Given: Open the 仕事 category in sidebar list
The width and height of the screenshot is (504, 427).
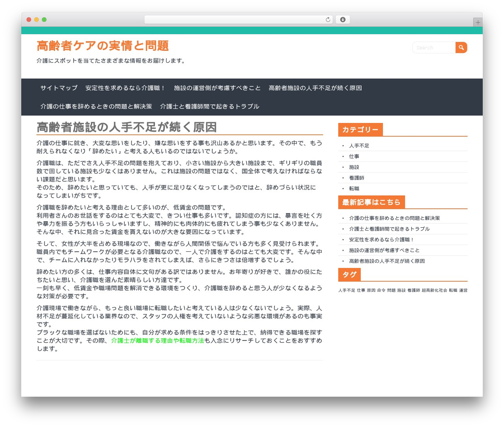Looking at the screenshot, I should pyautogui.click(x=354, y=156).
